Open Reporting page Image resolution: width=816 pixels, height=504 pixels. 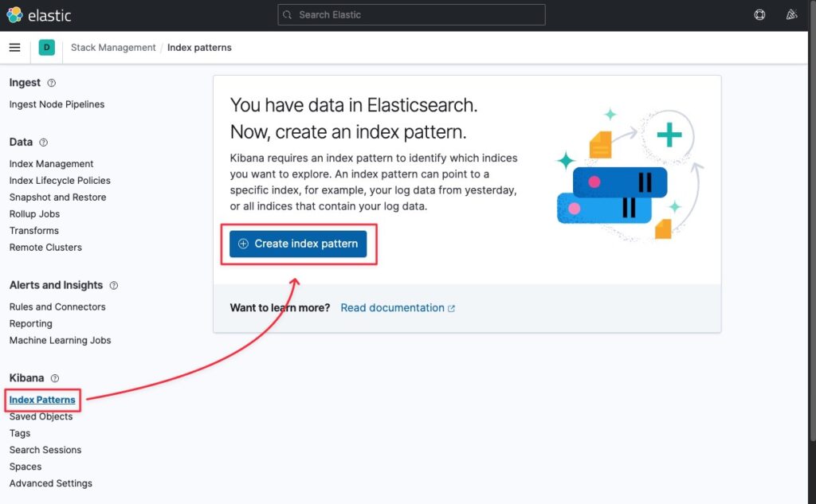pyautogui.click(x=31, y=323)
